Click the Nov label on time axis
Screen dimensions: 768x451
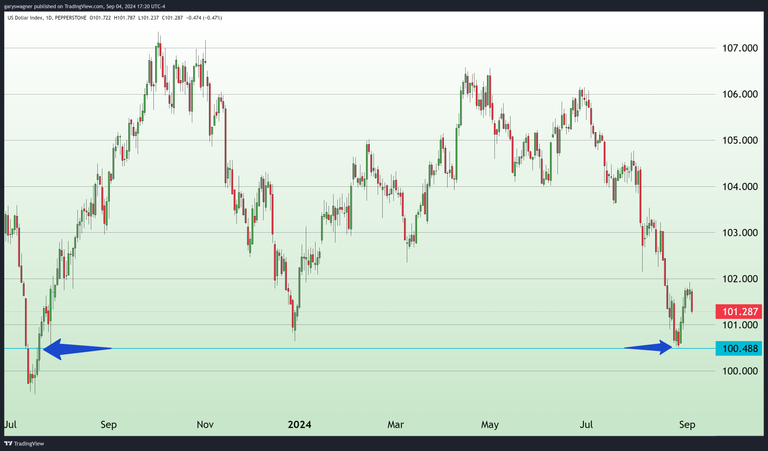tap(204, 424)
